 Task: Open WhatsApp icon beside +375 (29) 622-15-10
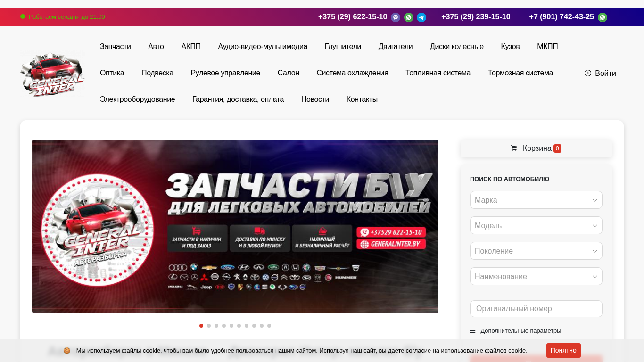[409, 17]
